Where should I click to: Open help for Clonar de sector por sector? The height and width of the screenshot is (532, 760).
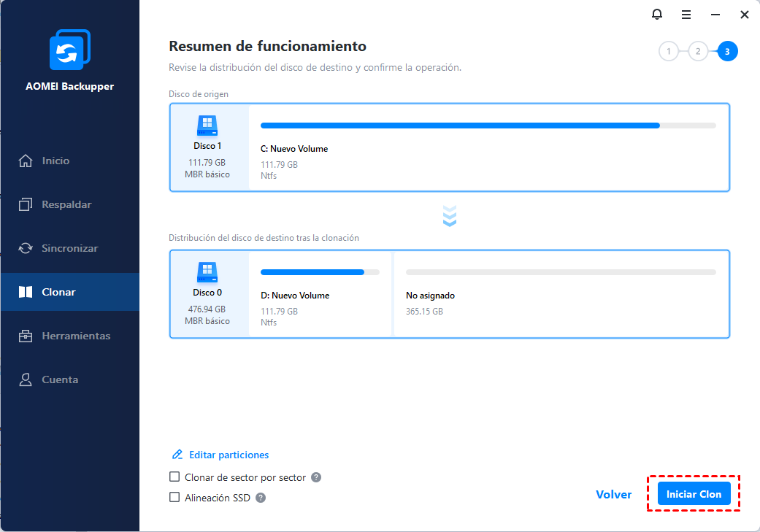pyautogui.click(x=316, y=477)
